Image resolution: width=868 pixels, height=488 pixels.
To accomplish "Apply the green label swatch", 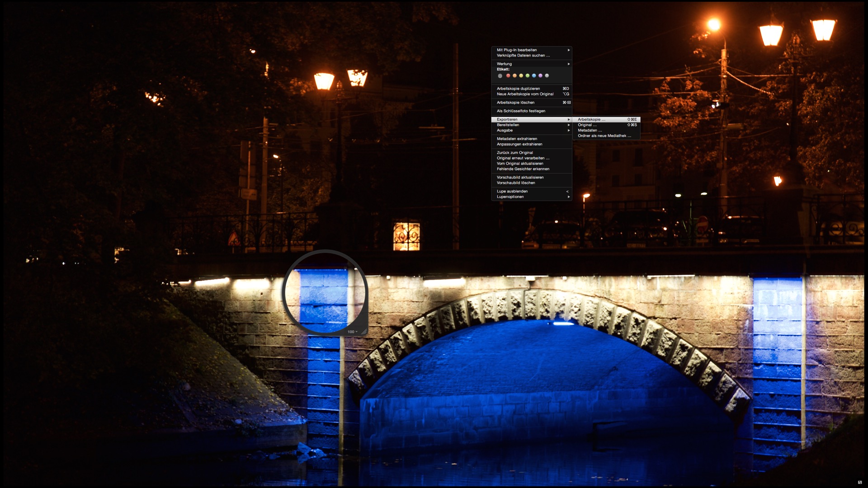I will [x=527, y=75].
